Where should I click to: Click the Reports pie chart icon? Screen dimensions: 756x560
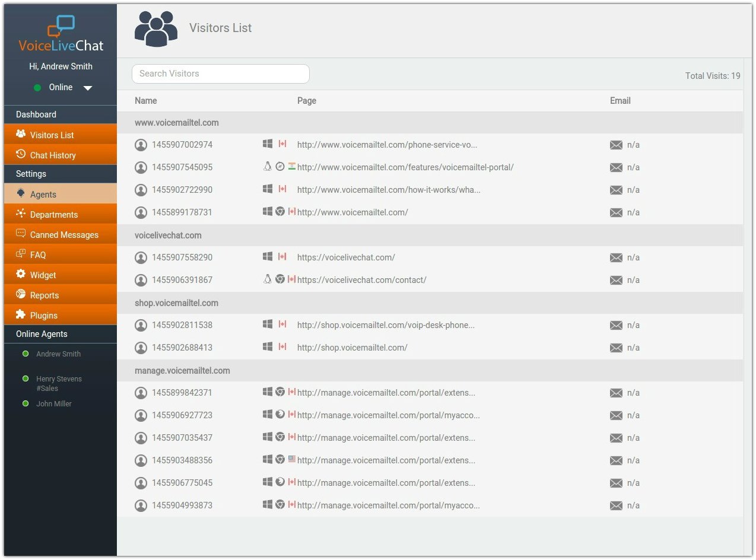click(21, 294)
